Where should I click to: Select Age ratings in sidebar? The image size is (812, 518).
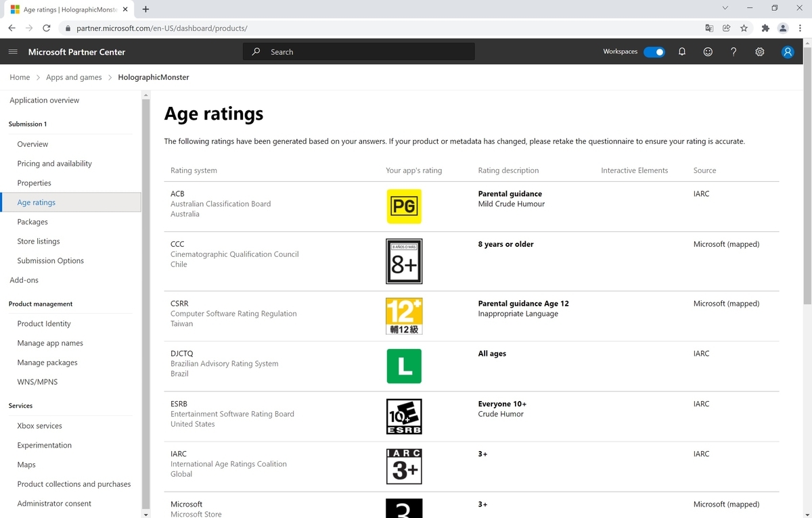coord(70,202)
